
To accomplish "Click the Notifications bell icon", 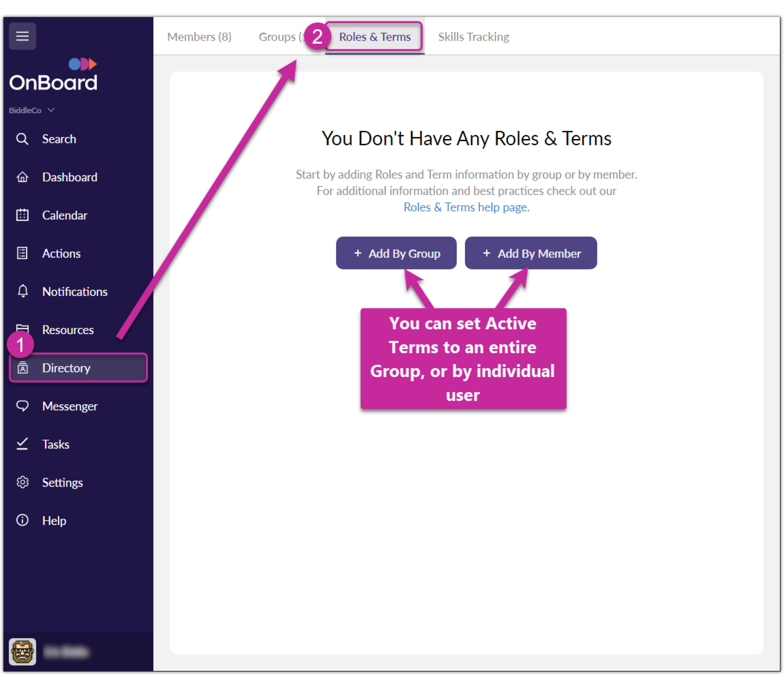I will click(23, 291).
